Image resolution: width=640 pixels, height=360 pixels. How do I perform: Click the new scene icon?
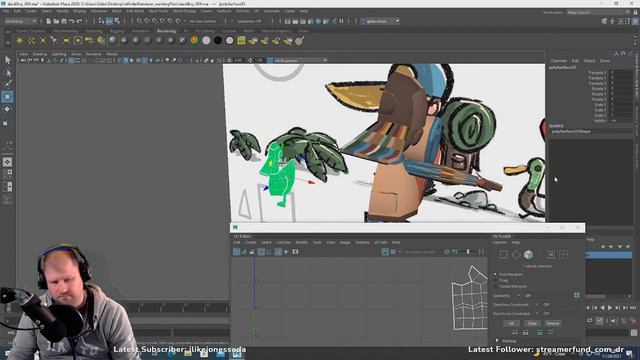[49, 21]
